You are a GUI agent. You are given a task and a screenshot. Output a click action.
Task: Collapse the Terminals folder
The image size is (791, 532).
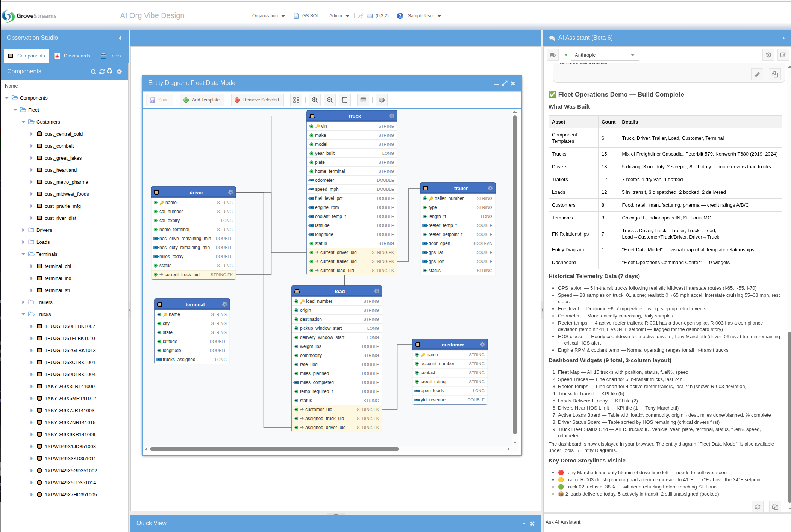23,254
